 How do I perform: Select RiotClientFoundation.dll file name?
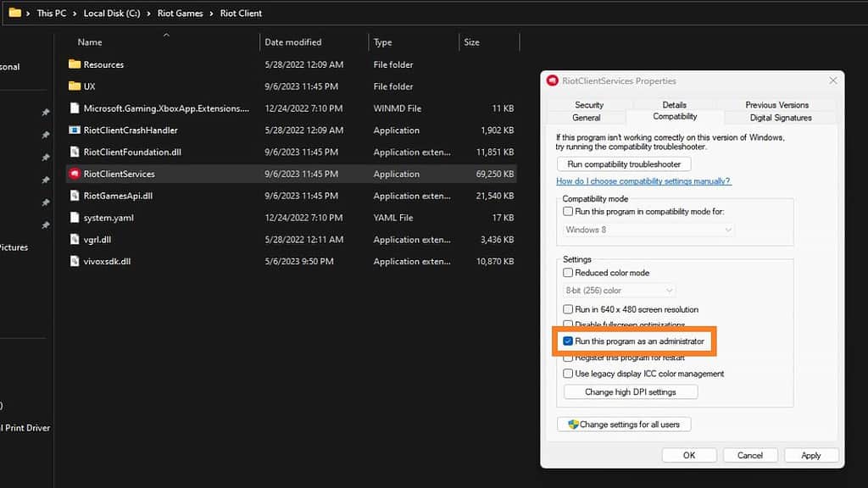pos(132,152)
